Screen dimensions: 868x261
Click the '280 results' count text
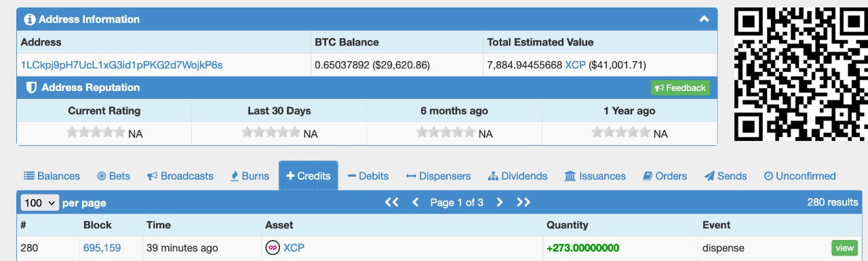[x=833, y=202]
